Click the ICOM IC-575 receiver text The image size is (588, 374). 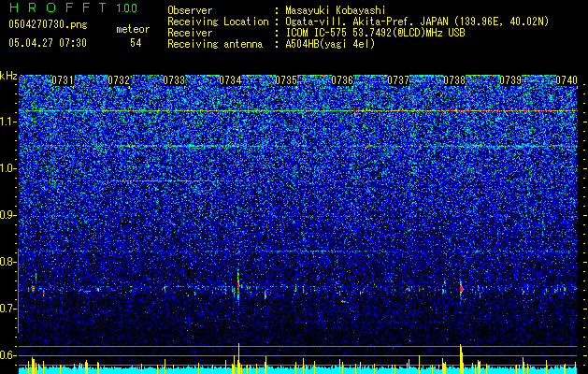(375, 33)
